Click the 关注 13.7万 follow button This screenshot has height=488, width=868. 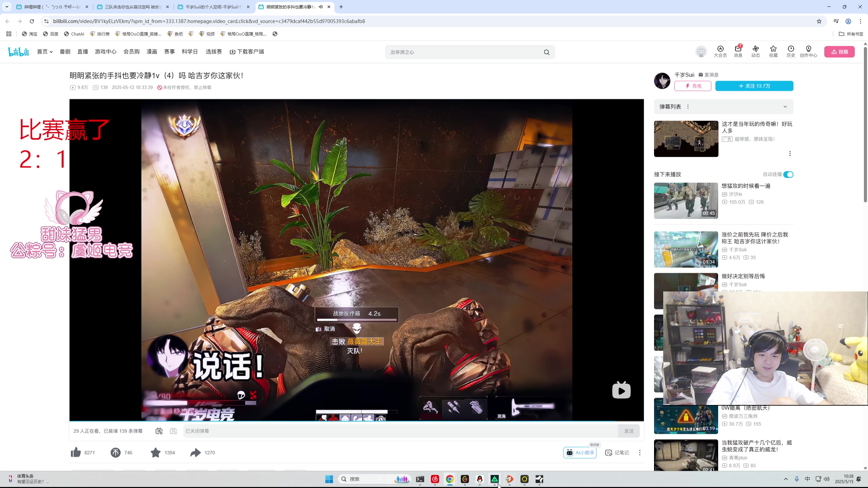[x=754, y=86]
